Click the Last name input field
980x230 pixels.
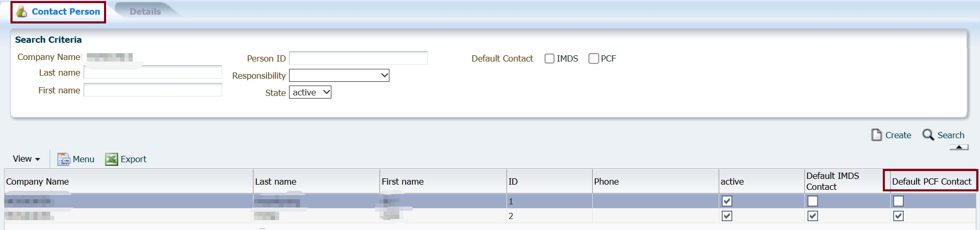tap(153, 72)
